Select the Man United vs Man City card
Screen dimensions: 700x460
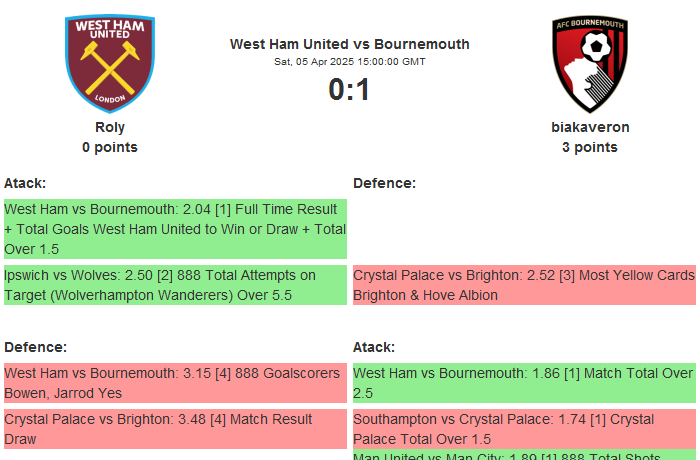click(524, 456)
